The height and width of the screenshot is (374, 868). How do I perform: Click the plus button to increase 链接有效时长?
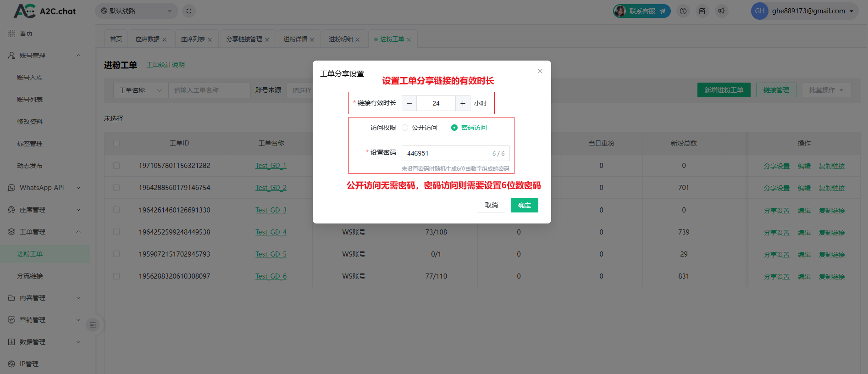tap(463, 103)
